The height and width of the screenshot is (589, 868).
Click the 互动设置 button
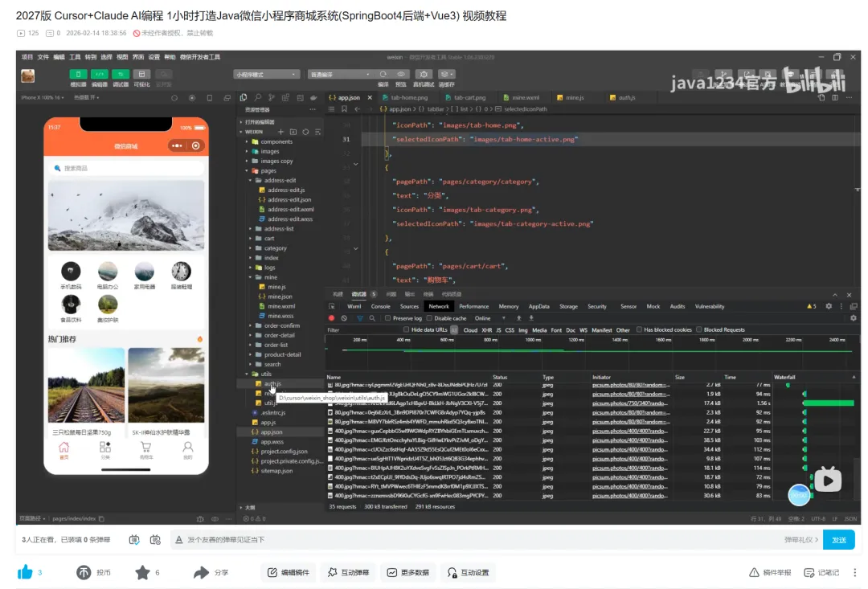pyautogui.click(x=469, y=572)
